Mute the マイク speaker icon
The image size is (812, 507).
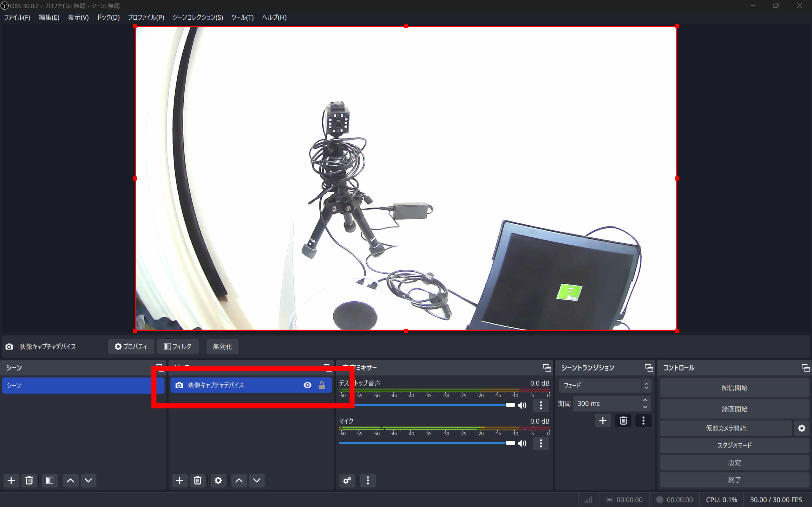(x=522, y=443)
